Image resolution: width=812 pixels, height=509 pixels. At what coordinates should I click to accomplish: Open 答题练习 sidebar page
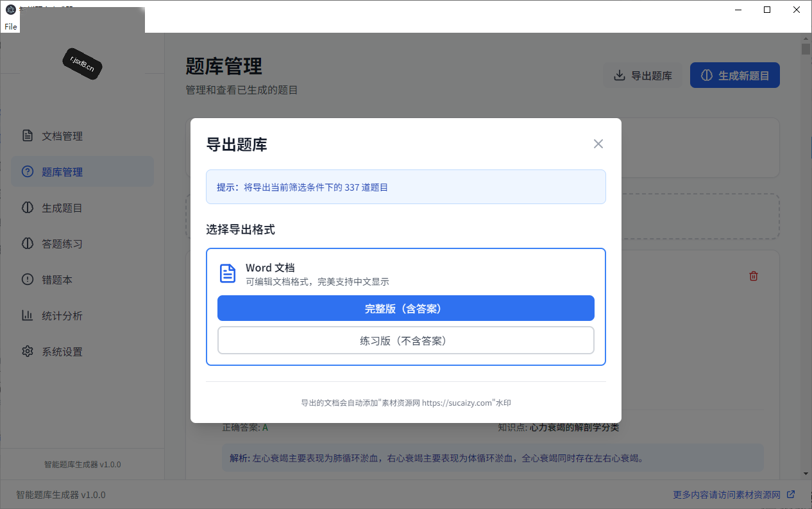click(x=82, y=244)
